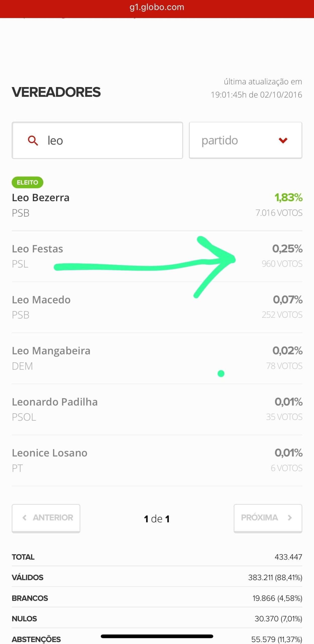Click the VEREADORES section heading
This screenshot has width=314, height=644.
coord(56,92)
